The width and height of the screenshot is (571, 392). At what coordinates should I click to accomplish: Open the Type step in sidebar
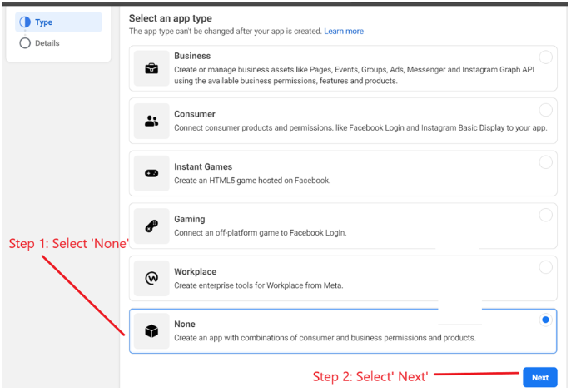(x=43, y=22)
